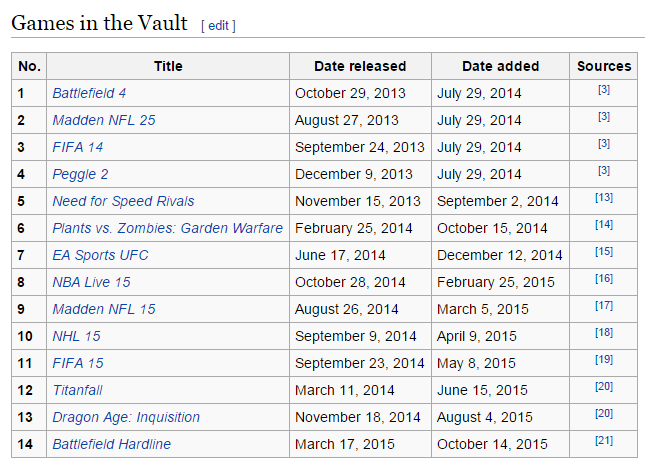Click citation [3] in the Battlefield 4 row
The width and height of the screenshot is (645, 471).
point(603,90)
